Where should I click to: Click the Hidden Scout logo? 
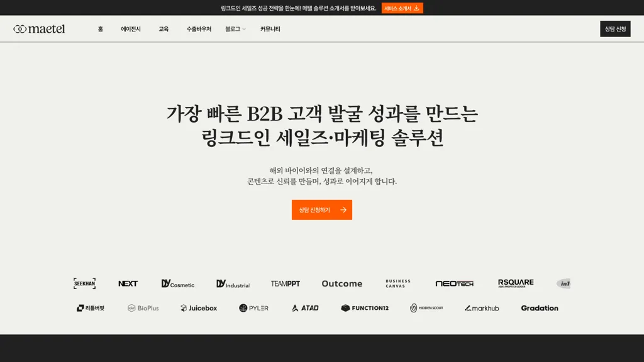tap(426, 308)
